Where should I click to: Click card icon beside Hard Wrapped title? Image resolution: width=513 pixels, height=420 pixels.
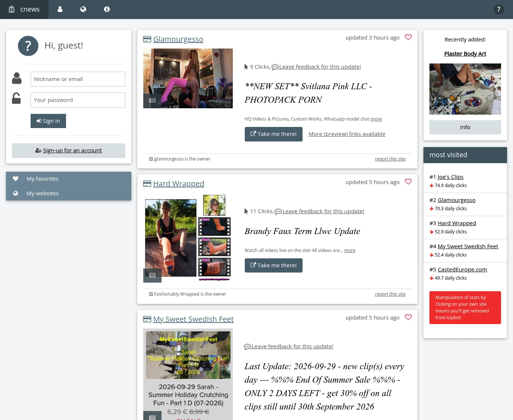(x=147, y=184)
